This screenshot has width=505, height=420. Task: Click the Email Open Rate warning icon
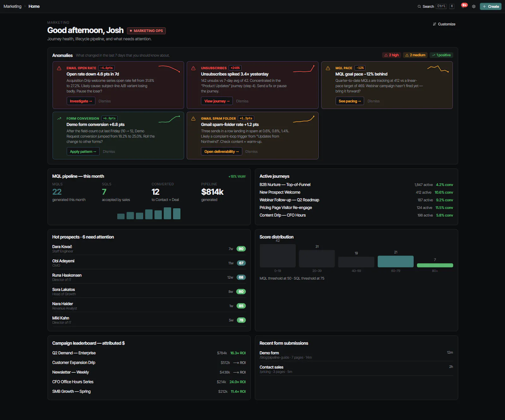pos(59,68)
